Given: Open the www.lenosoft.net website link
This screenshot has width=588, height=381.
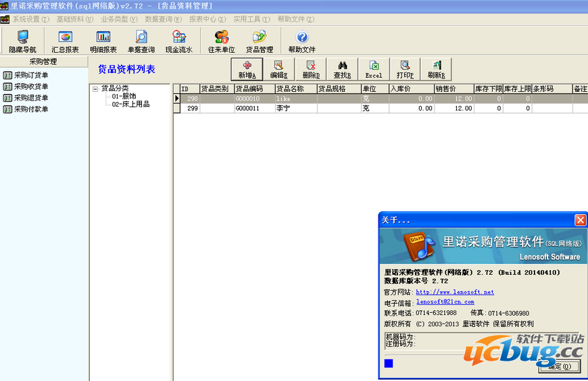Looking at the screenshot, I should [455, 292].
